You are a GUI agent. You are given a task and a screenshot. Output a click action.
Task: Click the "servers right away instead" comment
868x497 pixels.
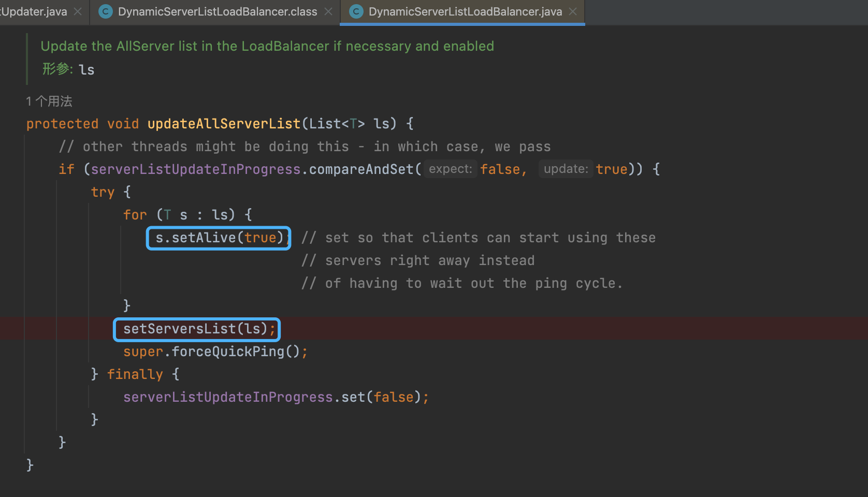pyautogui.click(x=417, y=260)
